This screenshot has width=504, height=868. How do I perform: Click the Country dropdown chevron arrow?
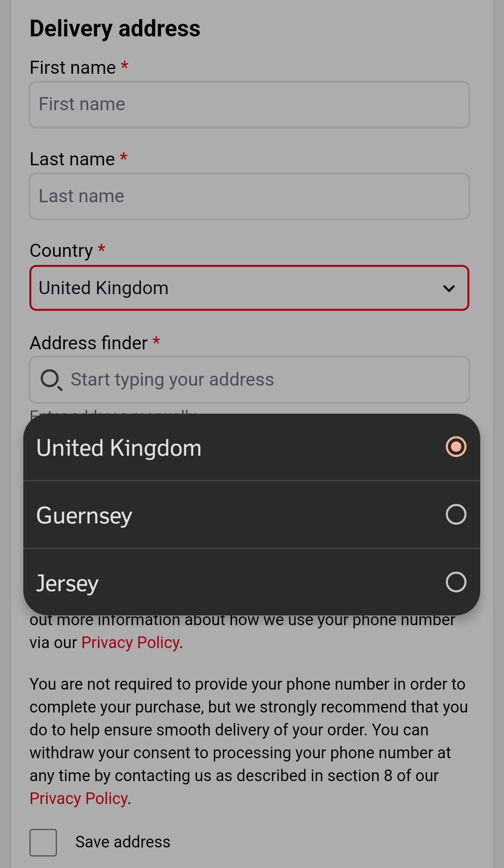pos(449,289)
